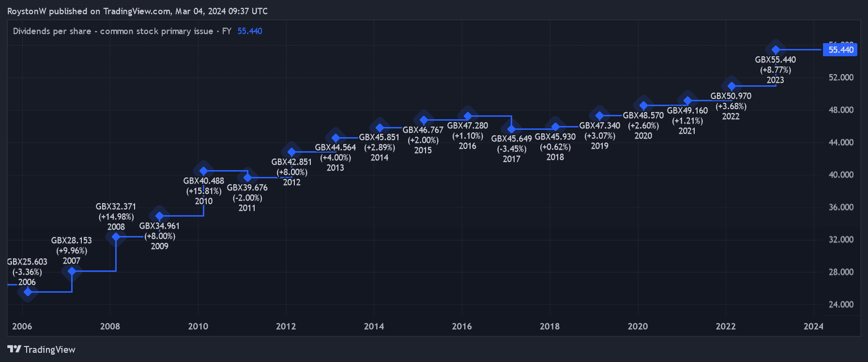Select the 2006 diamond data point marker
Viewport: 868px width, 362px height.
tap(28, 292)
